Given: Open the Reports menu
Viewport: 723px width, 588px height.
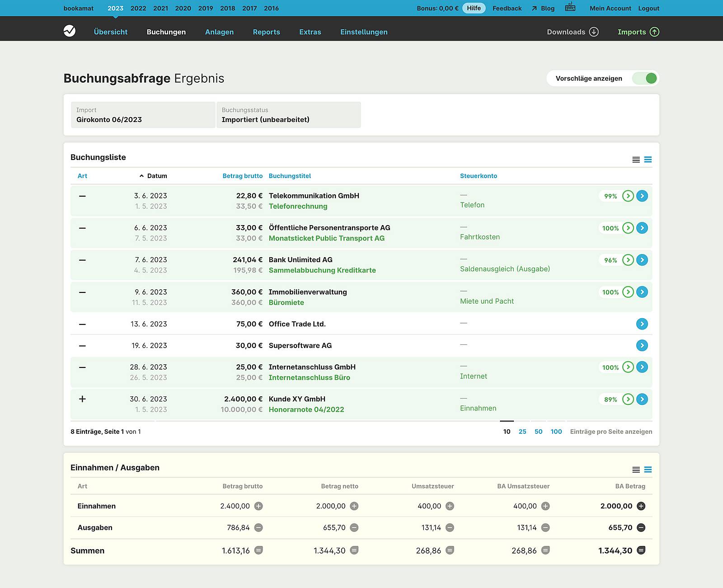Looking at the screenshot, I should [267, 32].
